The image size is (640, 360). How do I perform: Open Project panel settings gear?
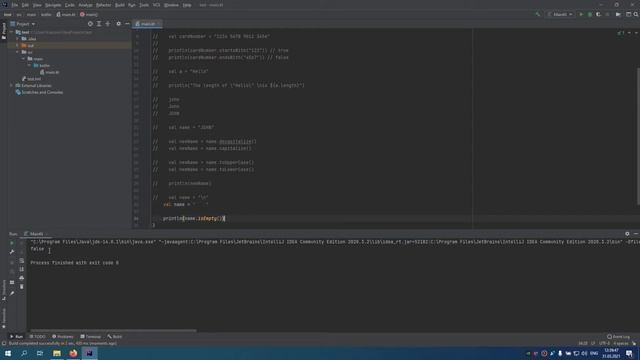118,24
